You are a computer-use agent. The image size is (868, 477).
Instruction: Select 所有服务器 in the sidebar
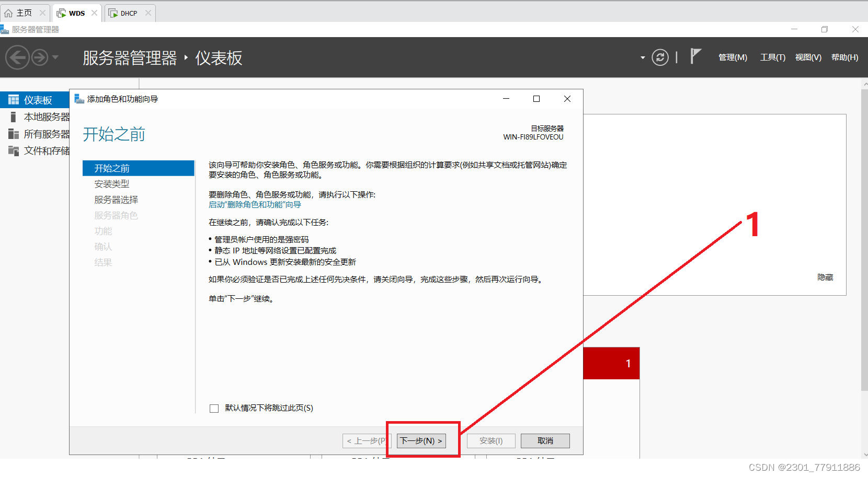[47, 134]
